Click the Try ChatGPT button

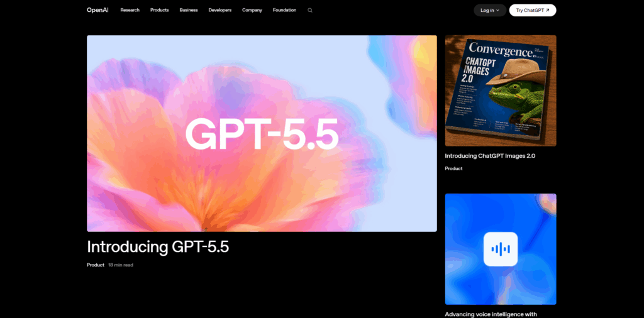(x=533, y=10)
